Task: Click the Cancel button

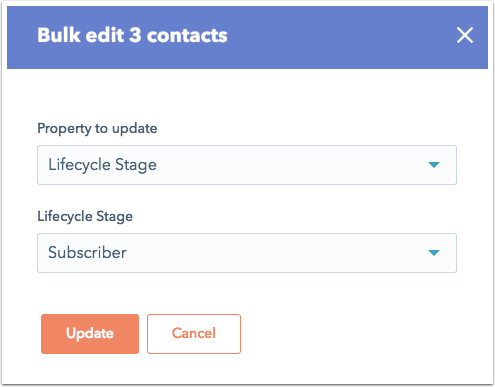Action: 194,334
